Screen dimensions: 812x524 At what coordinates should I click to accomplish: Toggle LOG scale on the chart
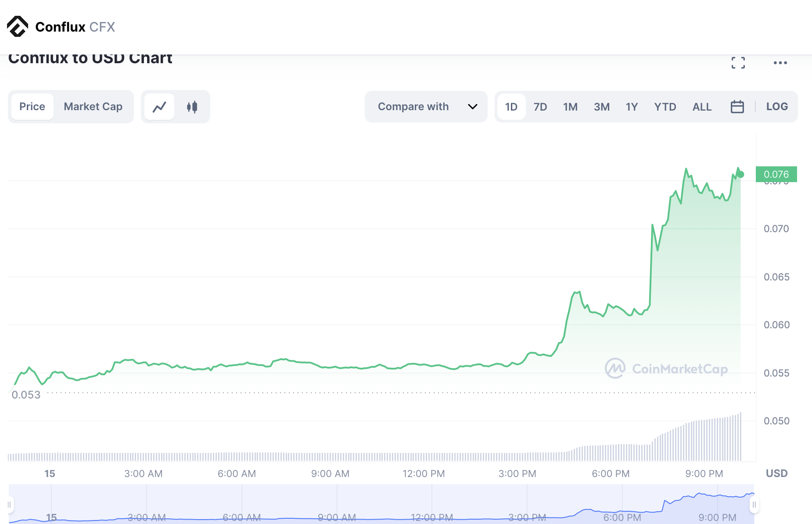(776, 107)
